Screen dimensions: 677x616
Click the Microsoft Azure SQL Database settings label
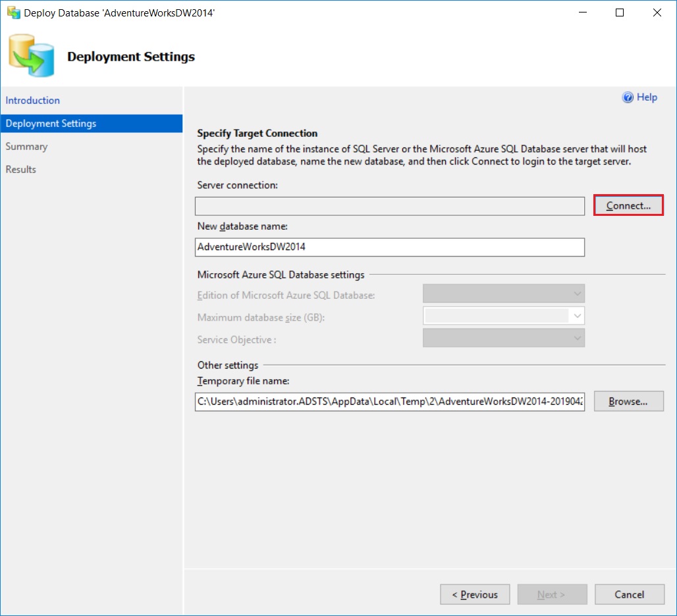tap(281, 275)
